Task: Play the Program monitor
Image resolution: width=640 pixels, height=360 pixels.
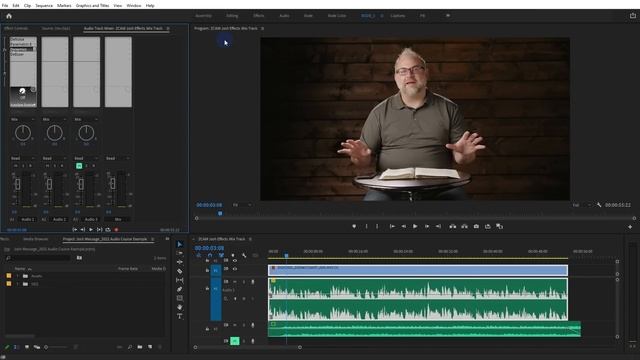Action: pyautogui.click(x=415, y=226)
